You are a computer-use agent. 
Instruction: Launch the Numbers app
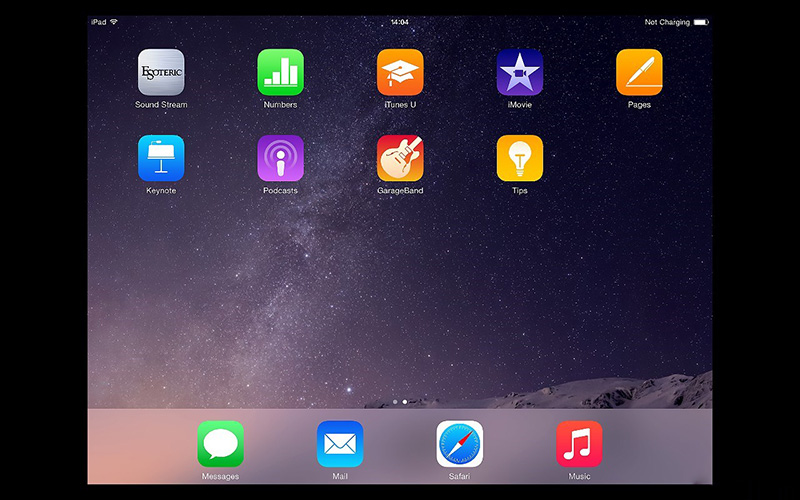(281, 72)
